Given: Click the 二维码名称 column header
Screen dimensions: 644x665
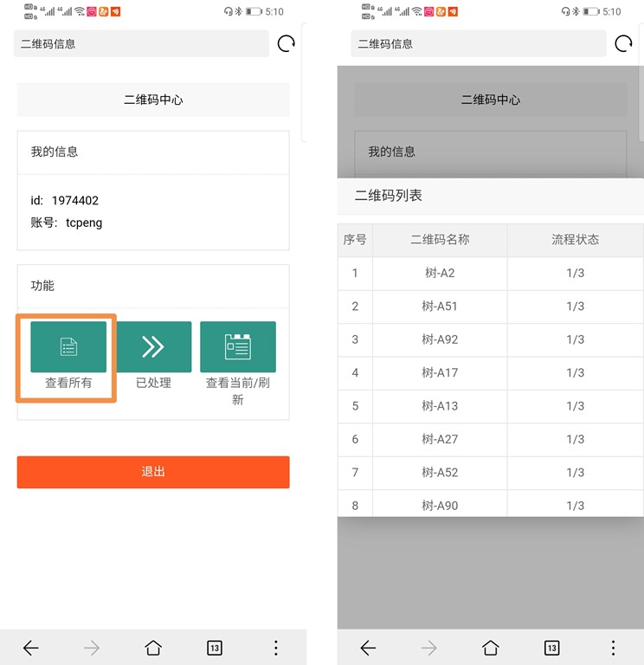Looking at the screenshot, I should pyautogui.click(x=440, y=240).
